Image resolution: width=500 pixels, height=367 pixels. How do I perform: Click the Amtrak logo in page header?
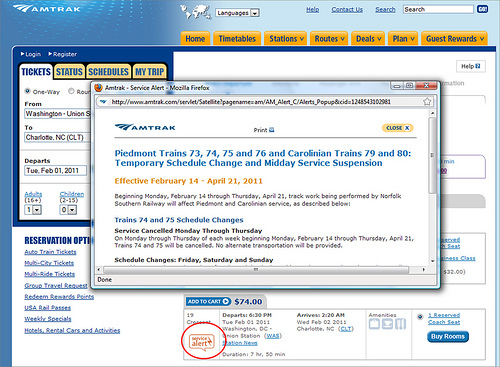click(47, 8)
